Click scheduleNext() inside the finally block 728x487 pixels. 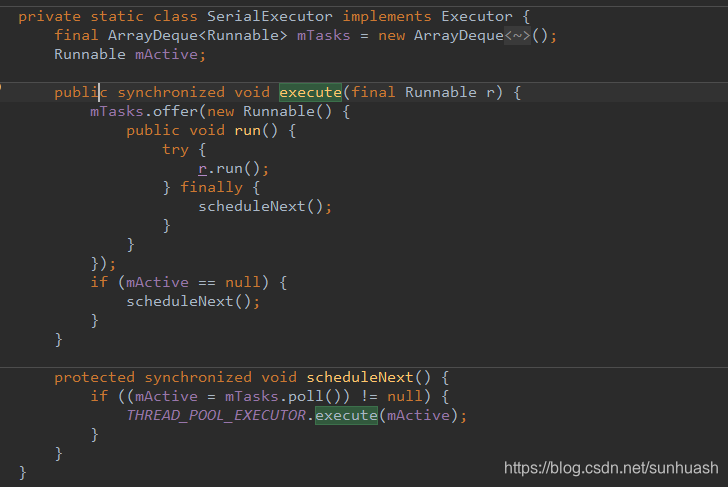[x=261, y=207]
